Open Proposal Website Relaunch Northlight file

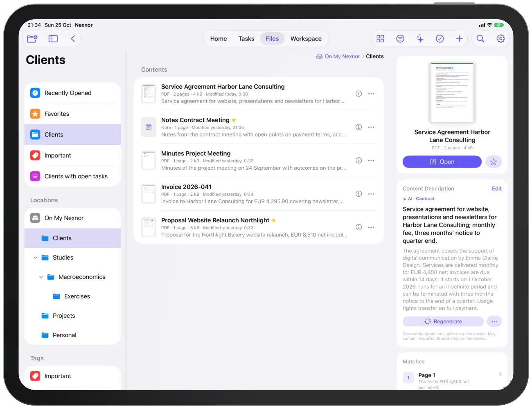click(259, 227)
